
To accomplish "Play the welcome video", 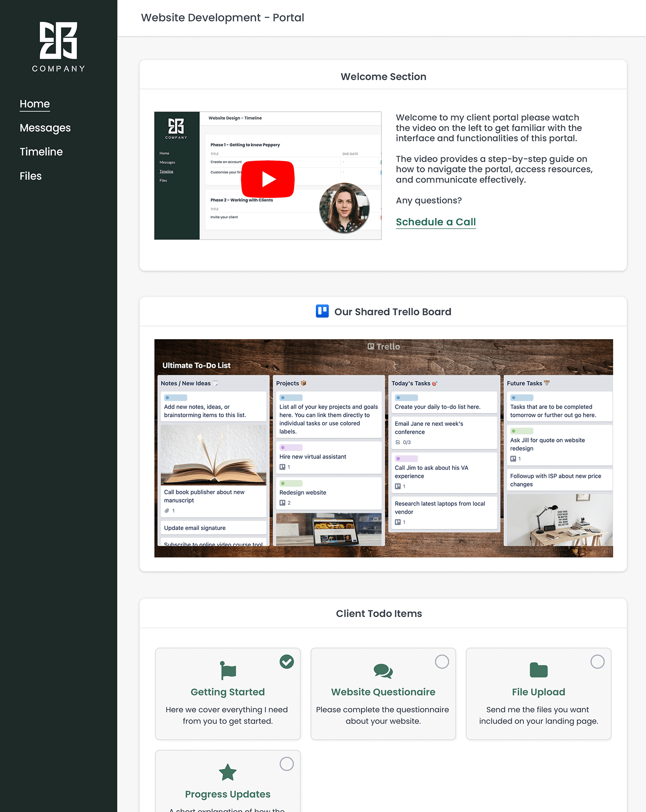I will pos(268,179).
